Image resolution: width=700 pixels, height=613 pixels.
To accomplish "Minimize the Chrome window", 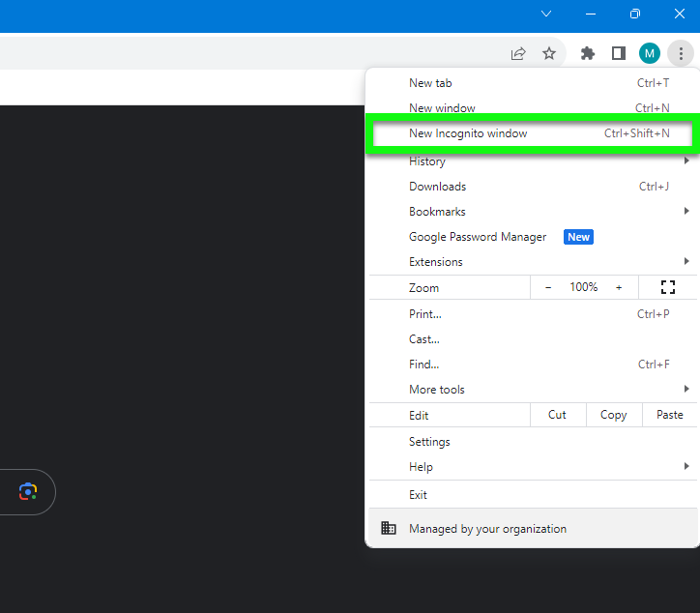I will pyautogui.click(x=591, y=14).
